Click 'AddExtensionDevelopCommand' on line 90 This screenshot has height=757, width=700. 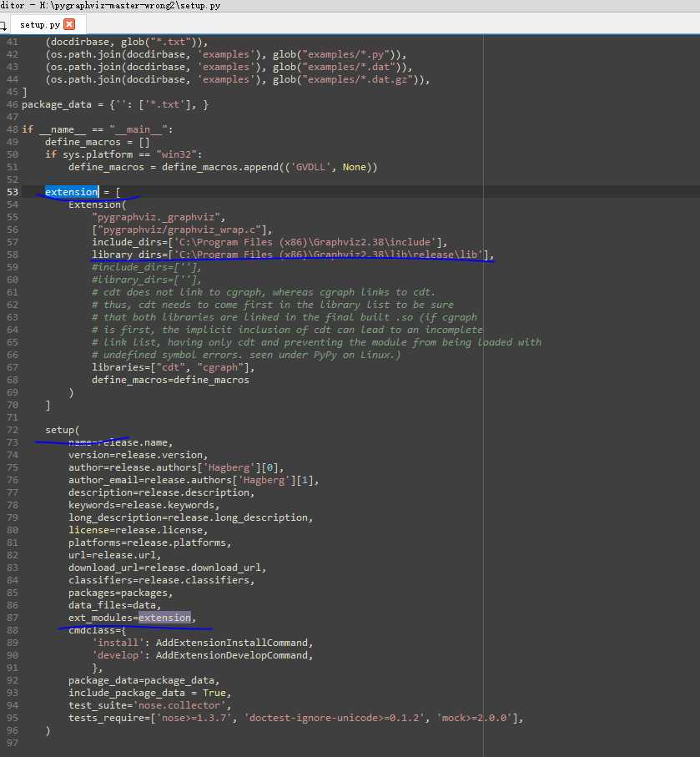(x=232, y=656)
